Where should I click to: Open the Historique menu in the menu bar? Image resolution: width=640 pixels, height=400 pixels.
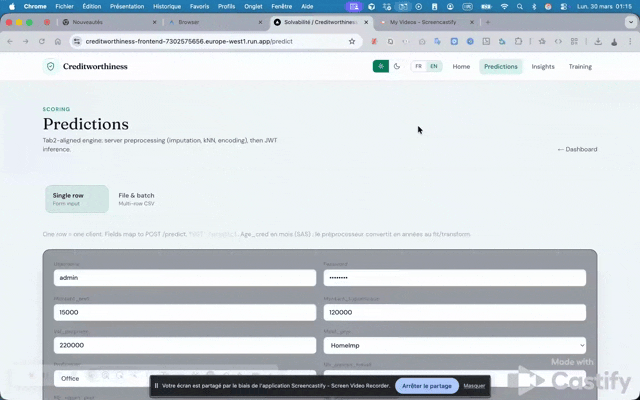coord(167,6)
